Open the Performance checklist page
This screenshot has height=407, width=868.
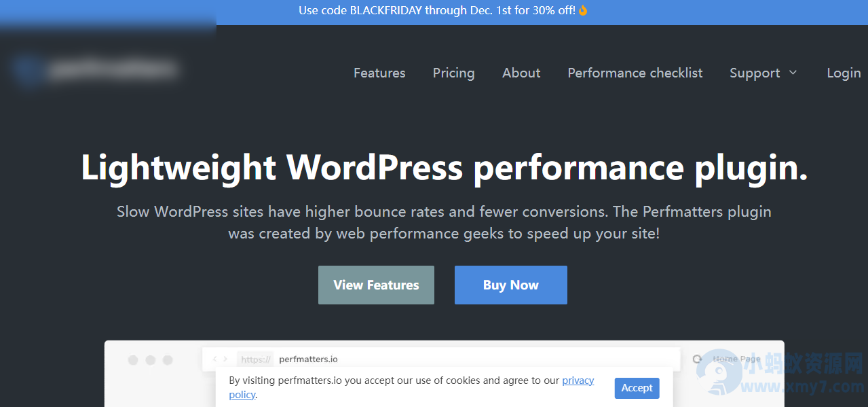(x=635, y=73)
